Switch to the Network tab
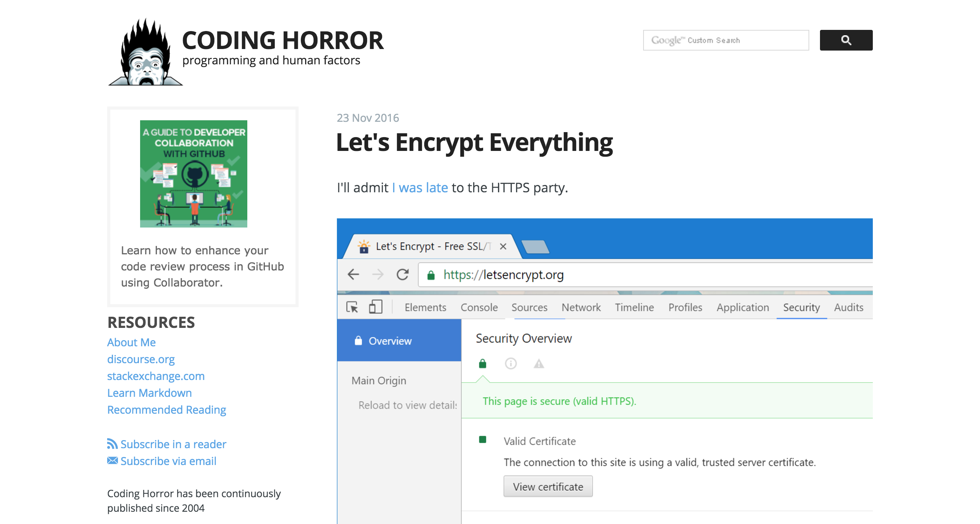This screenshot has height=524, width=980. tap(581, 307)
